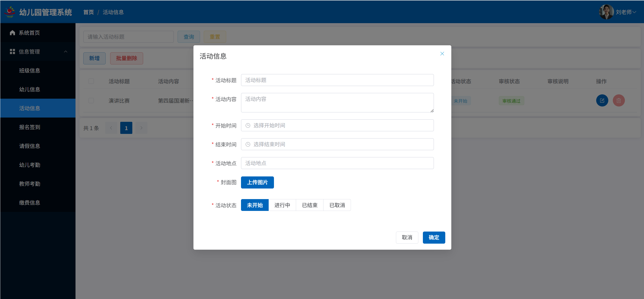Open the 刘老师 user dropdown arrow
The image size is (644, 299).
tap(634, 12)
